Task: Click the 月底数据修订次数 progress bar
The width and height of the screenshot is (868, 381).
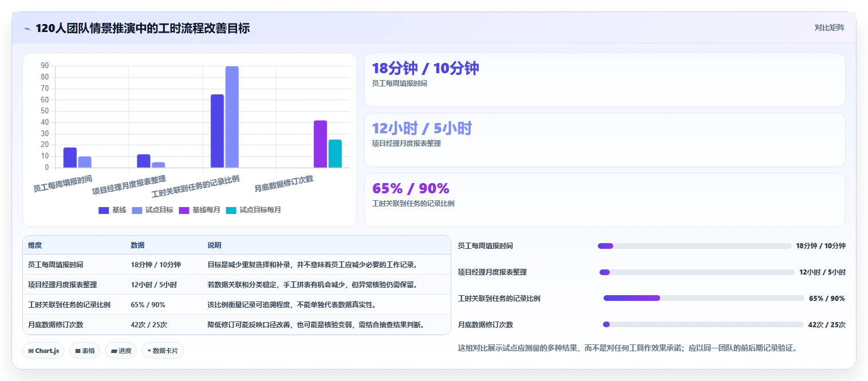Action: [x=703, y=324]
